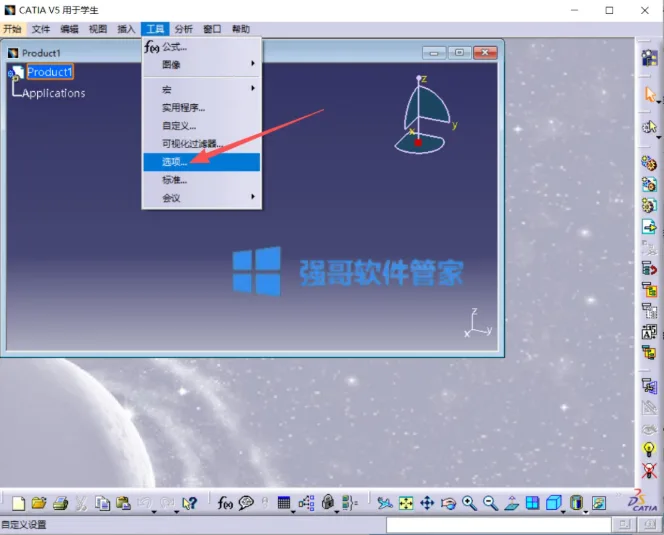This screenshot has width=664, height=535.
Task: Select 可视化过滤器... menu entry
Action: pos(202,144)
